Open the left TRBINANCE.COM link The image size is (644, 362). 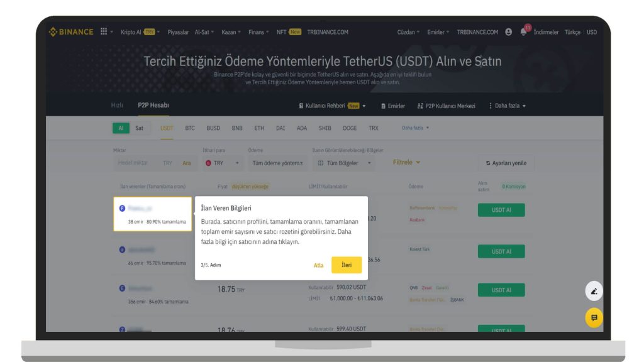328,32
